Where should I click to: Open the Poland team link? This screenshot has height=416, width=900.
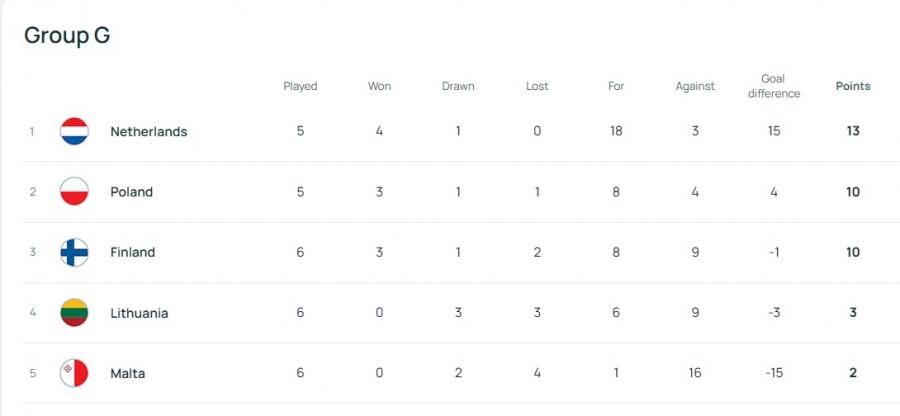(131, 192)
